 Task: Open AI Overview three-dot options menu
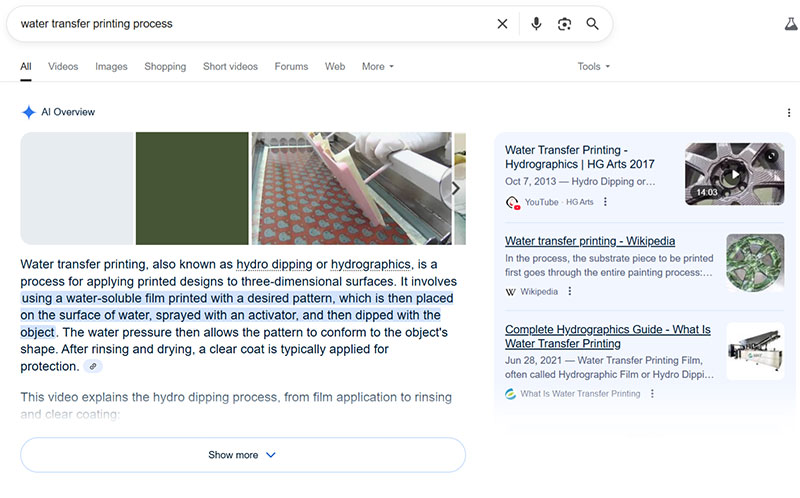(x=789, y=113)
